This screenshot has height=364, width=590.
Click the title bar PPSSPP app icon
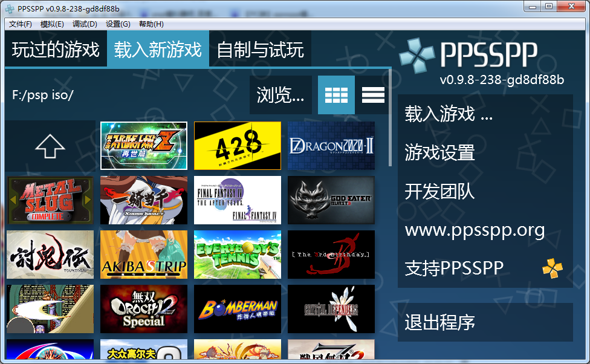point(10,8)
